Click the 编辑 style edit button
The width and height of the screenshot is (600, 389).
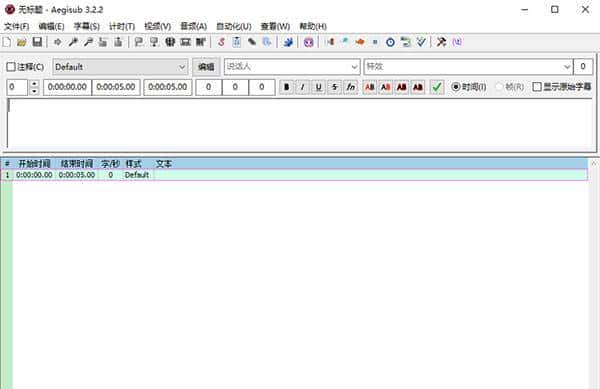(206, 67)
